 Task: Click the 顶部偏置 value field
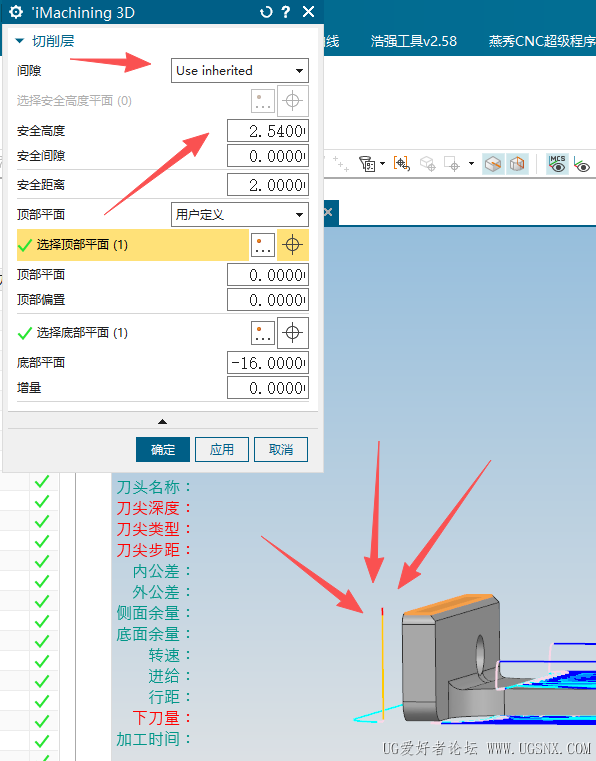click(x=268, y=300)
